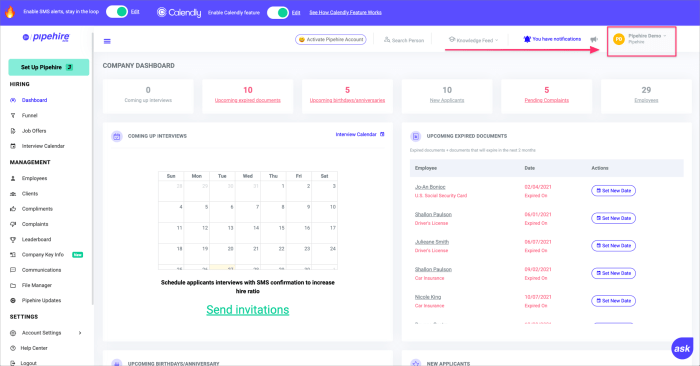The image size is (700, 366).
Task: Click the File Manager folder icon
Action: (13, 285)
